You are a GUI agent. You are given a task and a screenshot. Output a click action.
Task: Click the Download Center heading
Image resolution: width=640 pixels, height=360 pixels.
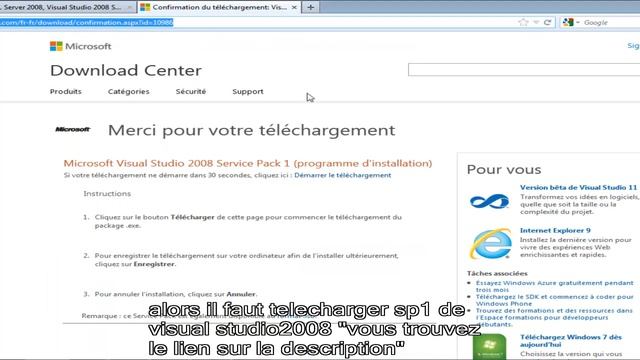[126, 70]
